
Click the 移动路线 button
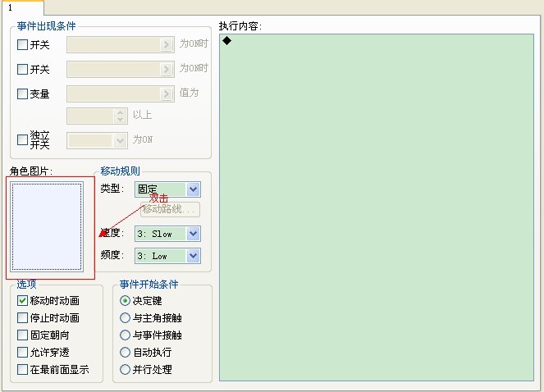(x=170, y=209)
